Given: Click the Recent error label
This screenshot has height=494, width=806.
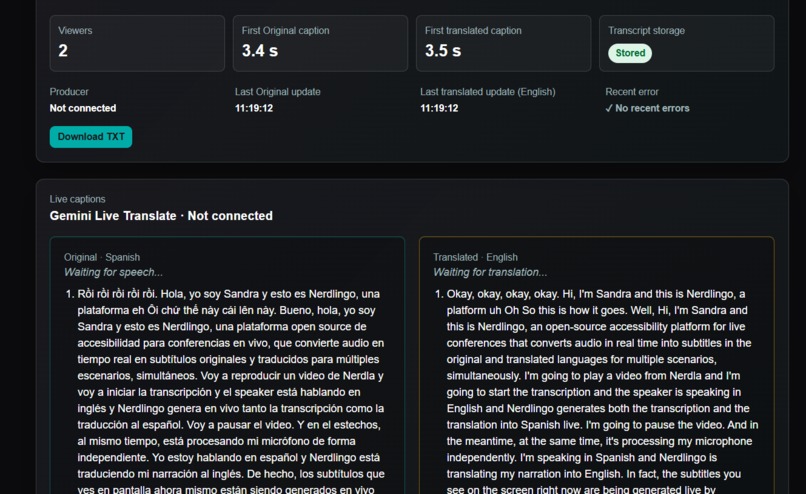Looking at the screenshot, I should (x=632, y=92).
